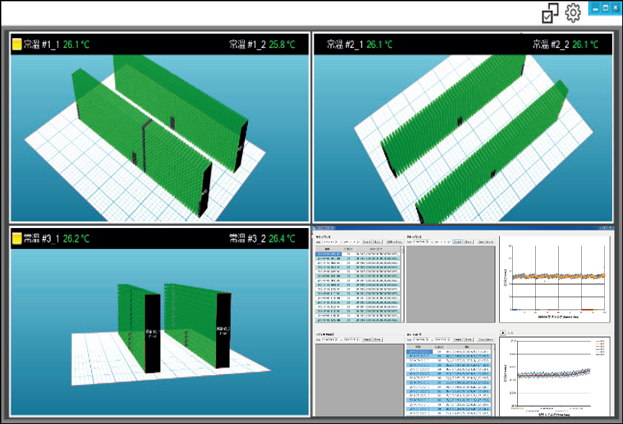
Task: Click the multi-window checklist icon
Action: 550,14
